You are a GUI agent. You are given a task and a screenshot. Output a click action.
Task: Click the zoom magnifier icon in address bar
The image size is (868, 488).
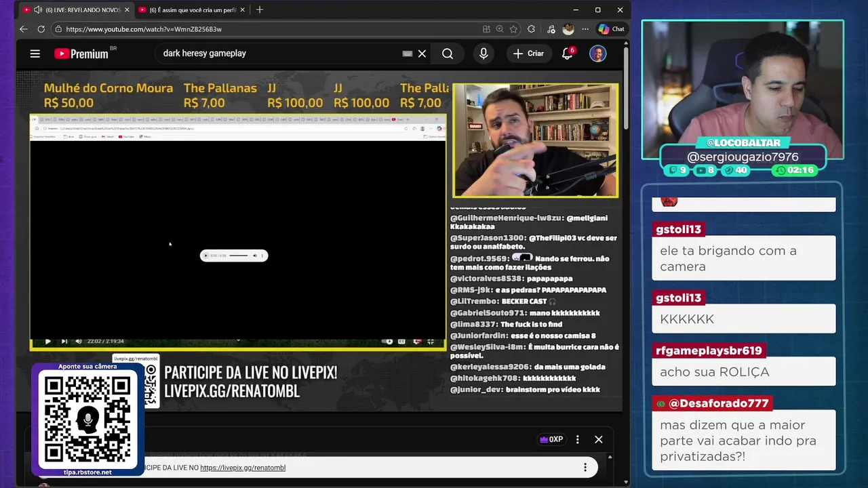pos(500,29)
